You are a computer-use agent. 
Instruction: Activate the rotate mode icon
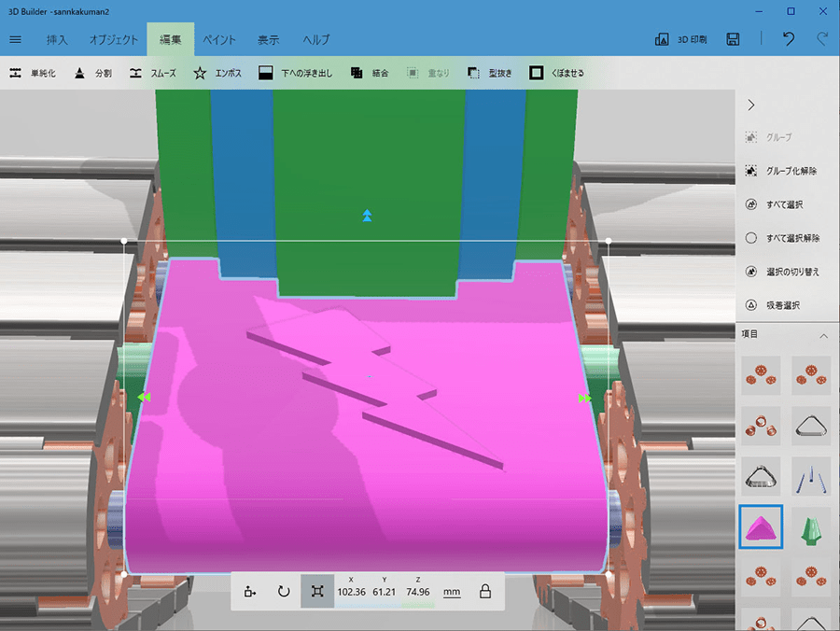pos(284,592)
